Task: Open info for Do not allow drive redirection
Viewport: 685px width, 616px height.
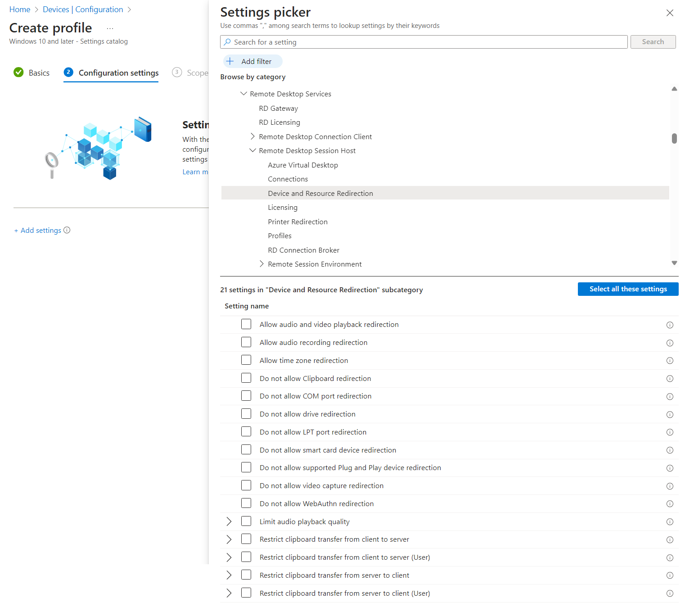Action: (670, 414)
